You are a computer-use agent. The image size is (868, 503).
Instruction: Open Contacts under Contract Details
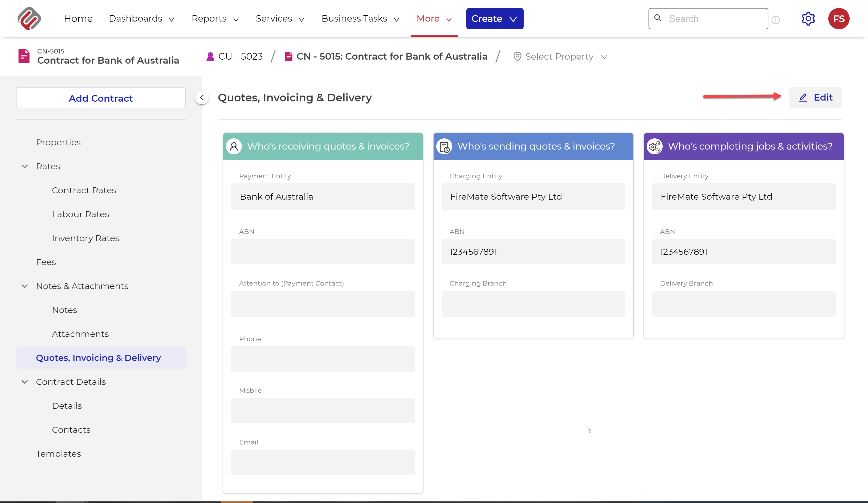tap(71, 430)
